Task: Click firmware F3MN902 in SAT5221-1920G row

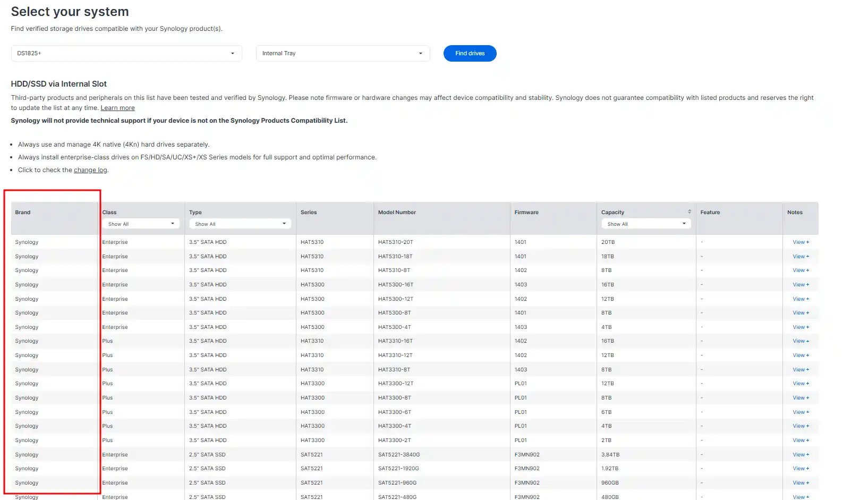Action: point(527,469)
